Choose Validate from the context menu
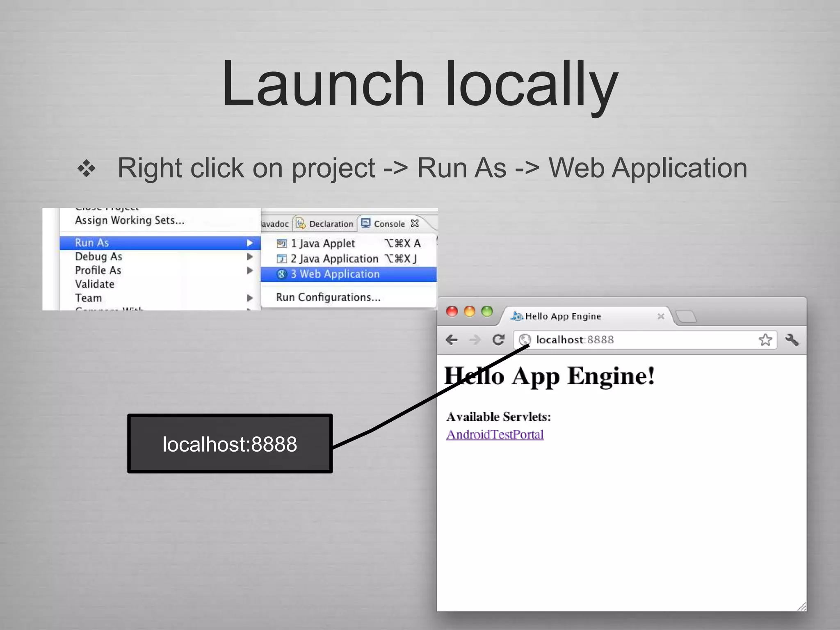840x630 pixels. (x=160, y=284)
